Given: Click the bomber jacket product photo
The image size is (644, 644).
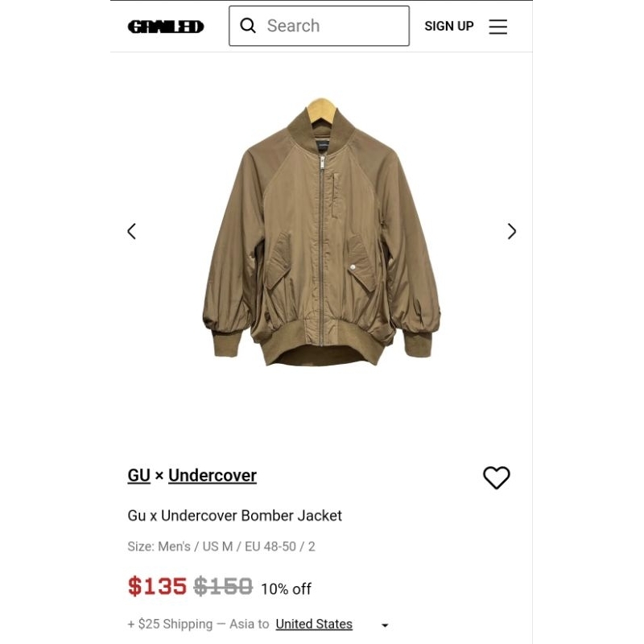Looking at the screenshot, I should pyautogui.click(x=321, y=231).
